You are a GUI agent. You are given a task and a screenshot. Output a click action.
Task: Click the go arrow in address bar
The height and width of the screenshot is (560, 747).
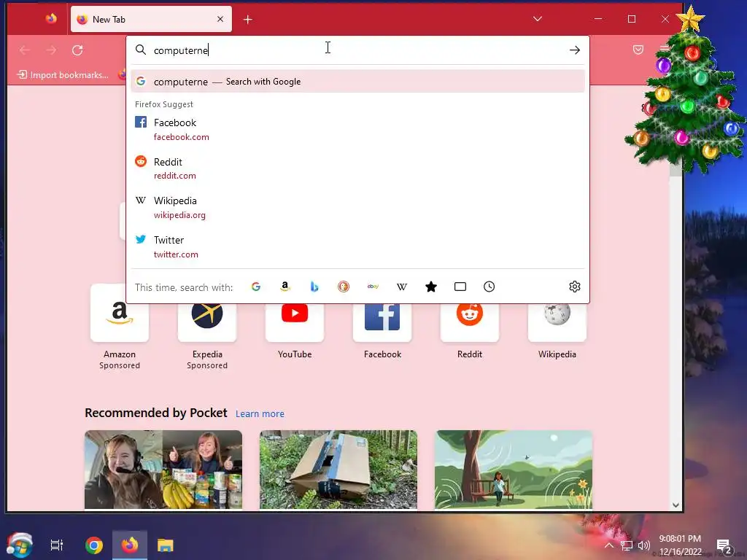(575, 50)
